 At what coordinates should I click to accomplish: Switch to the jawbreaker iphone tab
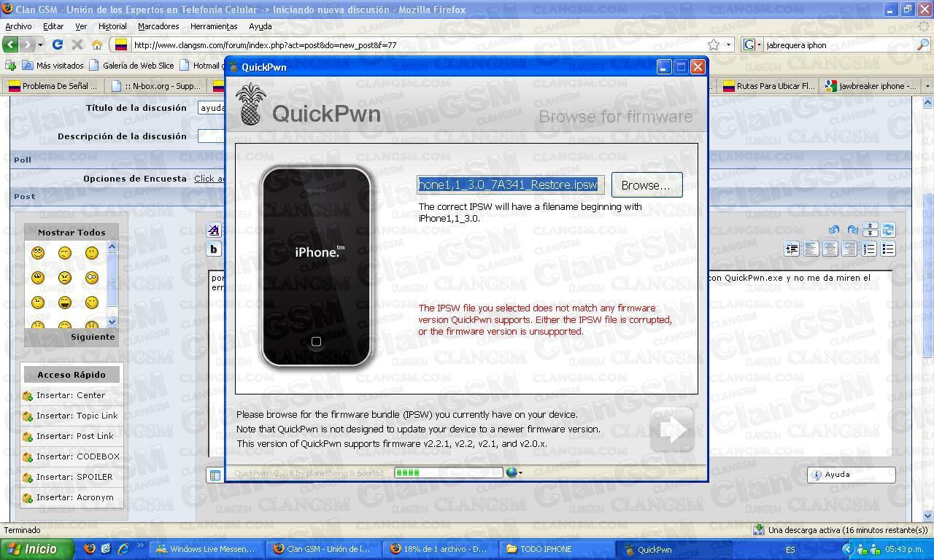[x=871, y=86]
